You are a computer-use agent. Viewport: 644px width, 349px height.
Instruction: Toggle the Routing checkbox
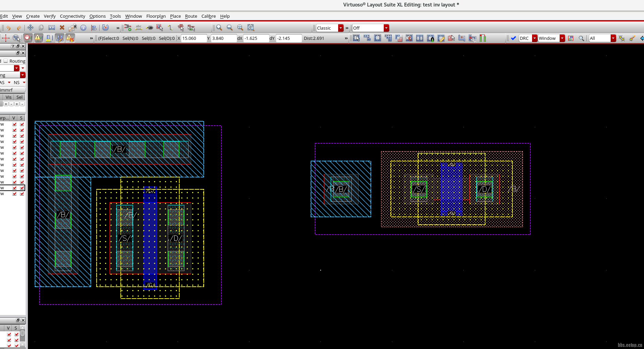6,61
